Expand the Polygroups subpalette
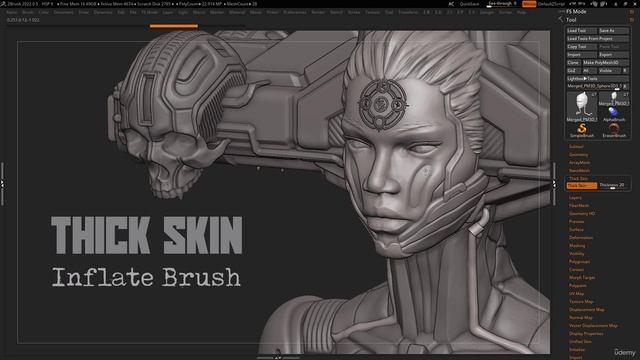Screen dimensions: 640x360 click(579, 262)
